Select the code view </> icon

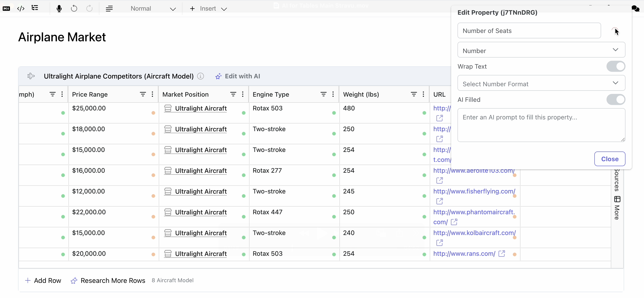(21, 8)
